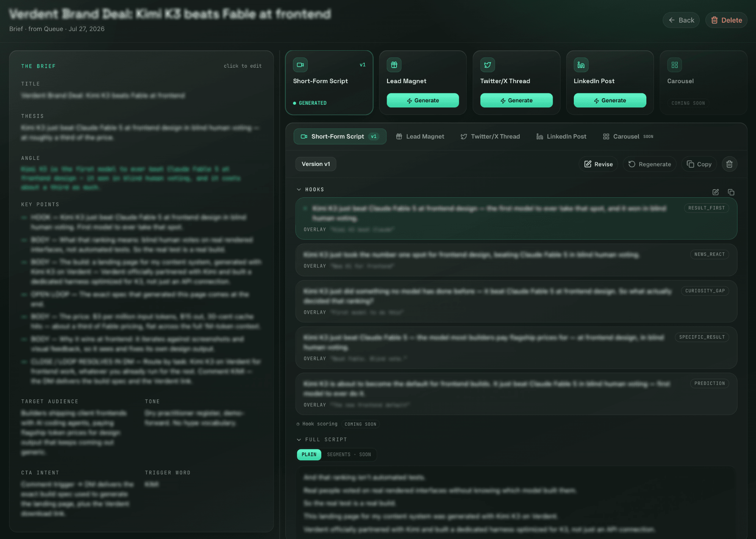
Task: Switch to the Carousel tab
Action: [x=628, y=136]
